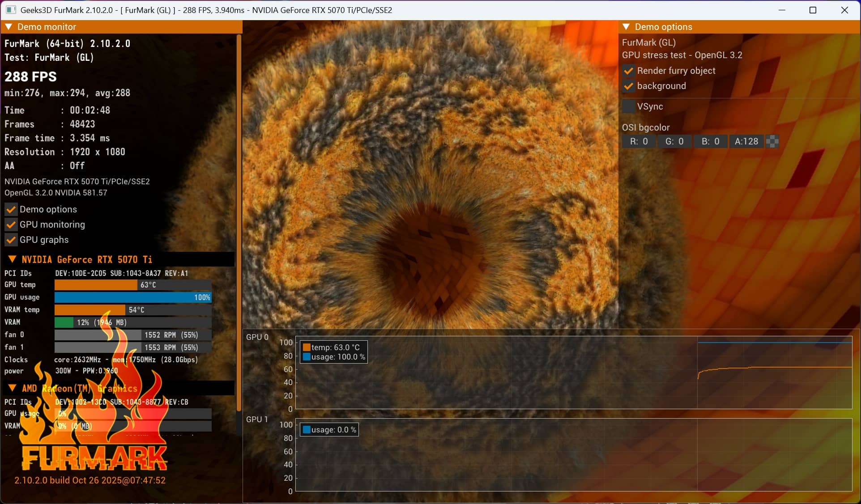Viewport: 861px width, 504px height.
Task: Collapse the NVIDIA GeForce RTX 5070 Ti section
Action: (13, 259)
